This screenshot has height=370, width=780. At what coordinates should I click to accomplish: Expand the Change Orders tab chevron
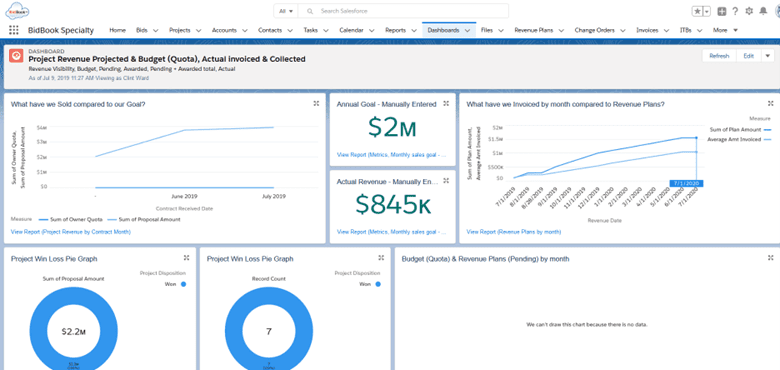[623, 30]
